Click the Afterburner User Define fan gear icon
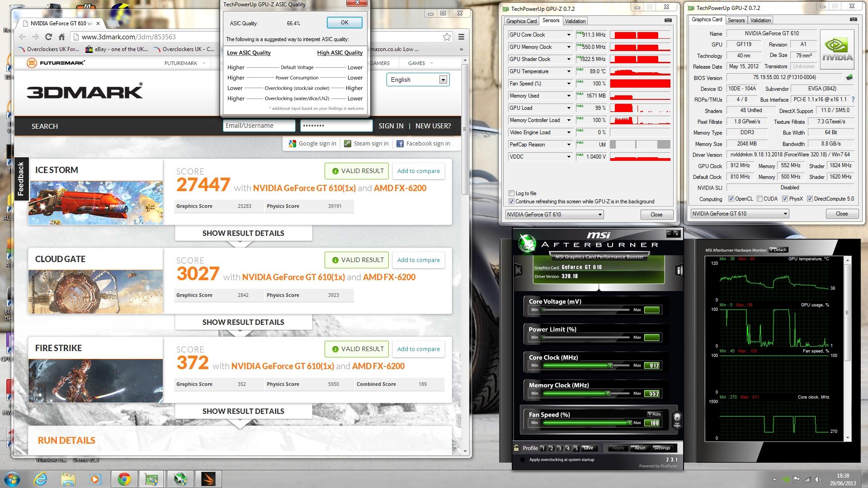 coord(677,420)
